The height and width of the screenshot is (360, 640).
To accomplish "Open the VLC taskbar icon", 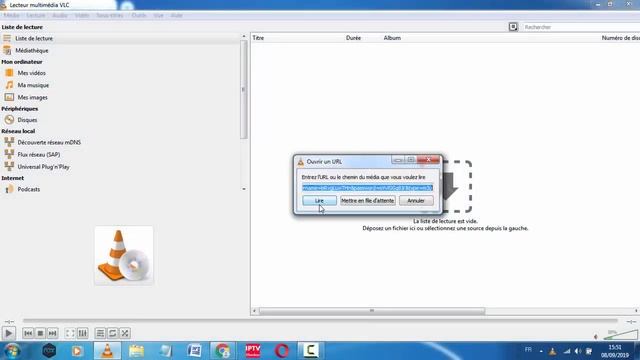I will [107, 351].
